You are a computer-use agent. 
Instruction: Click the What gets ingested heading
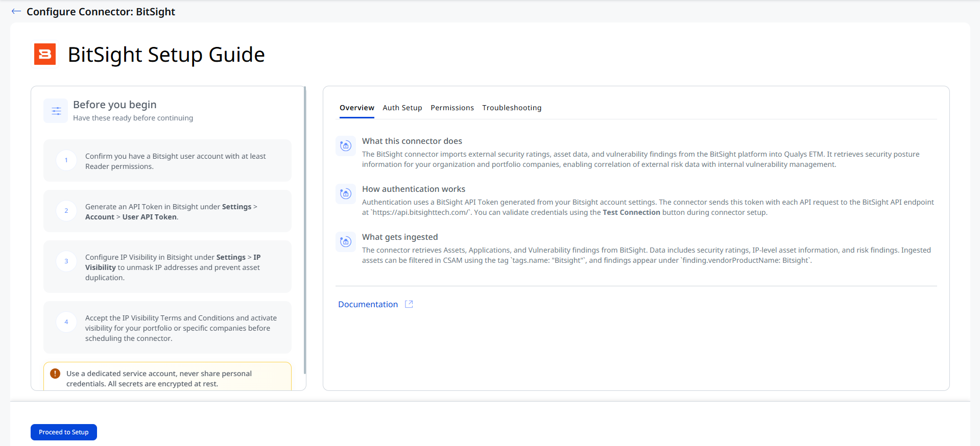pyautogui.click(x=400, y=237)
